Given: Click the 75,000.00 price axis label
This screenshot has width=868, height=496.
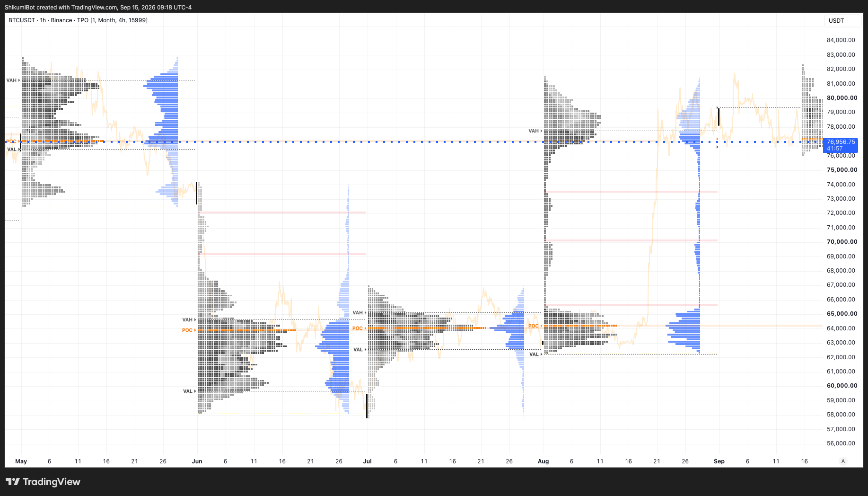Looking at the screenshot, I should (x=842, y=170).
